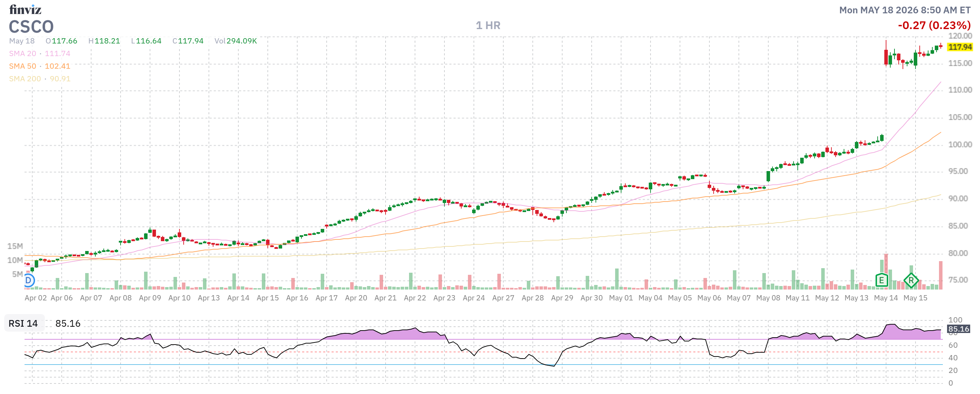Click the highlighted 117.94 price tag
980x394 pixels.
tap(959, 47)
